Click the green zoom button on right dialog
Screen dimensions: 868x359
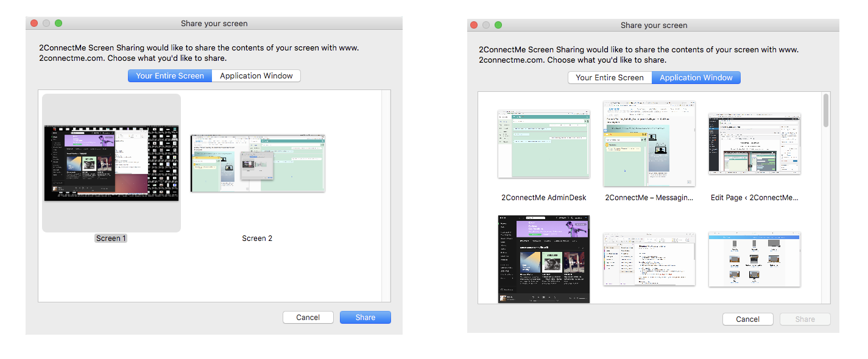(498, 24)
